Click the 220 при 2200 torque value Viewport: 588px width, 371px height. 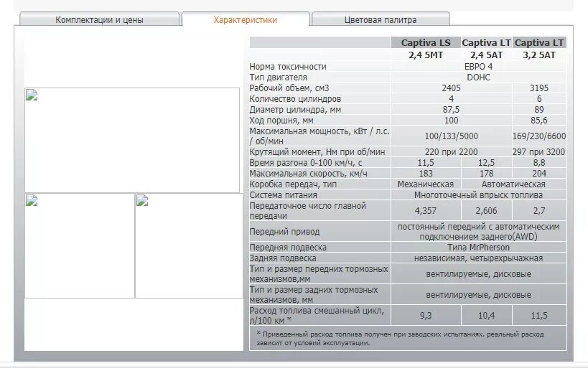pyautogui.click(x=451, y=152)
